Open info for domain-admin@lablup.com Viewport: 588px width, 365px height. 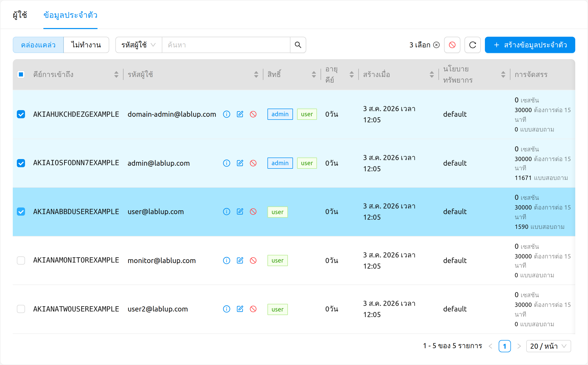227,114
